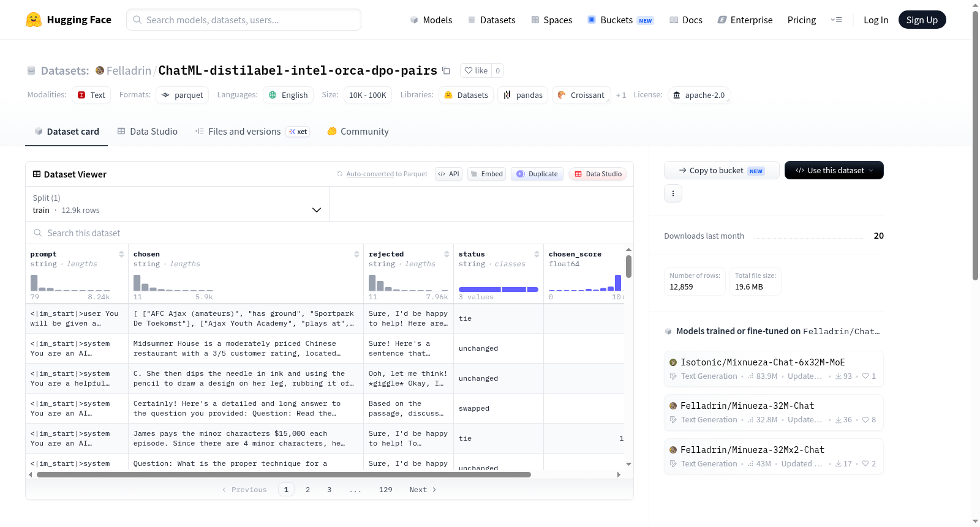
Task: Copy dataset name with the copy icon
Action: click(446, 71)
